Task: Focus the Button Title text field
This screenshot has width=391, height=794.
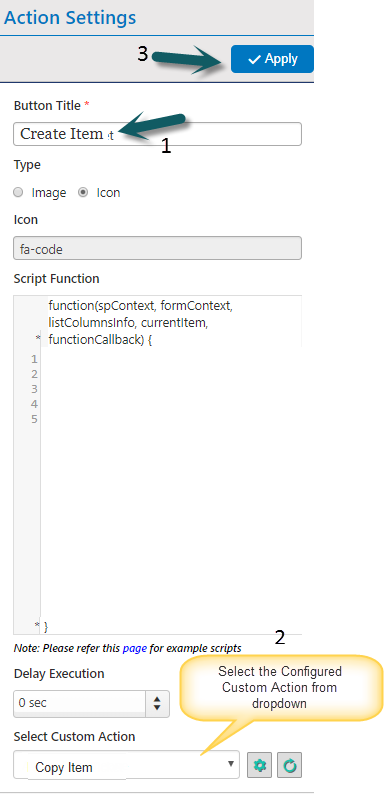Action: click(x=158, y=134)
